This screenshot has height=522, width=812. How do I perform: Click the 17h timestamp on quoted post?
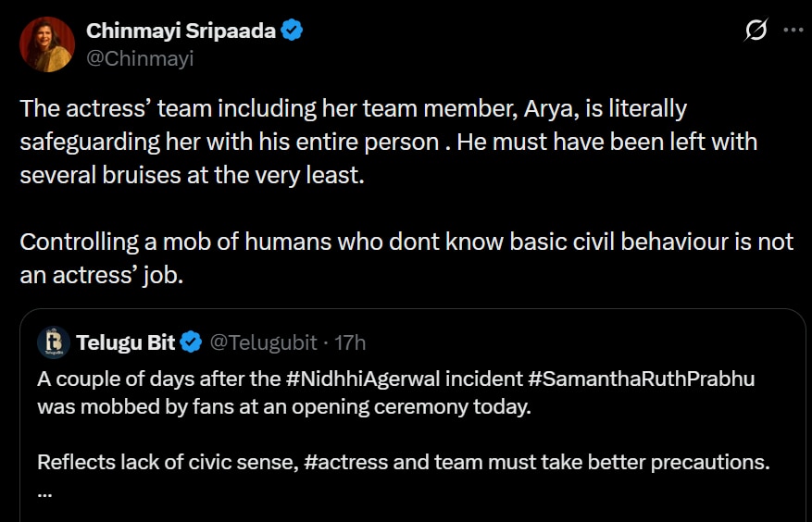click(350, 342)
